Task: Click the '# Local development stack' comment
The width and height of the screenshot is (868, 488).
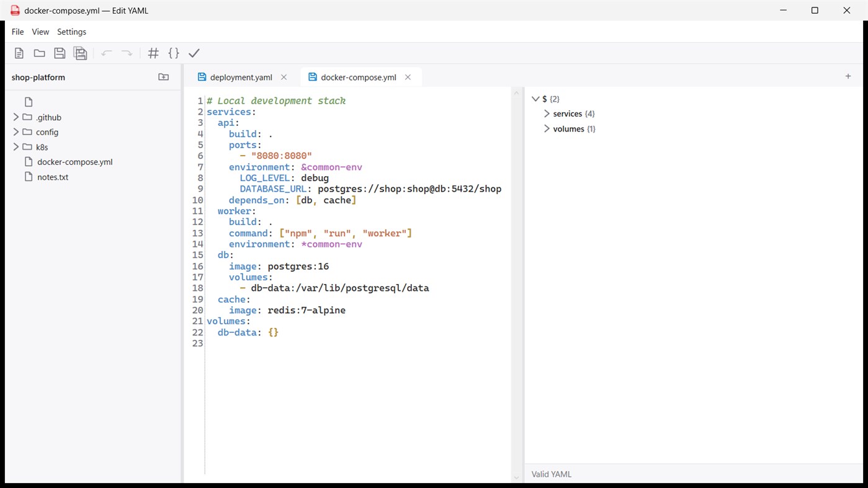Action: click(276, 100)
